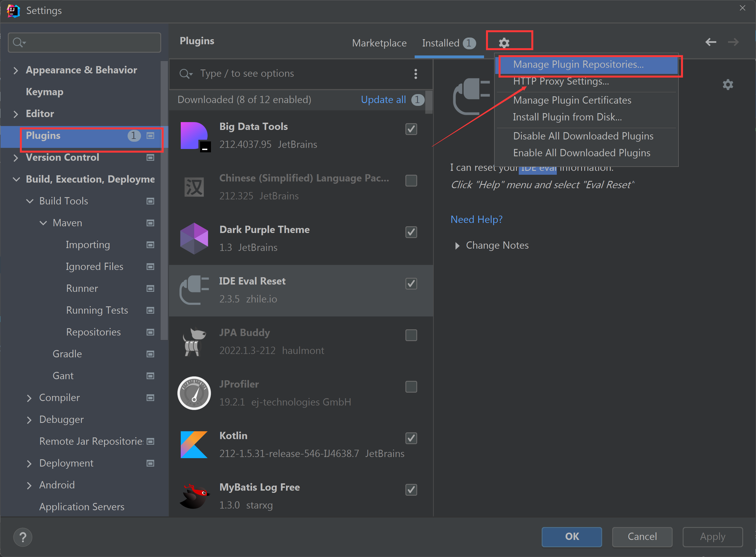Open the Need Help? link
Viewport: 756px width, 557px height.
tap(476, 220)
